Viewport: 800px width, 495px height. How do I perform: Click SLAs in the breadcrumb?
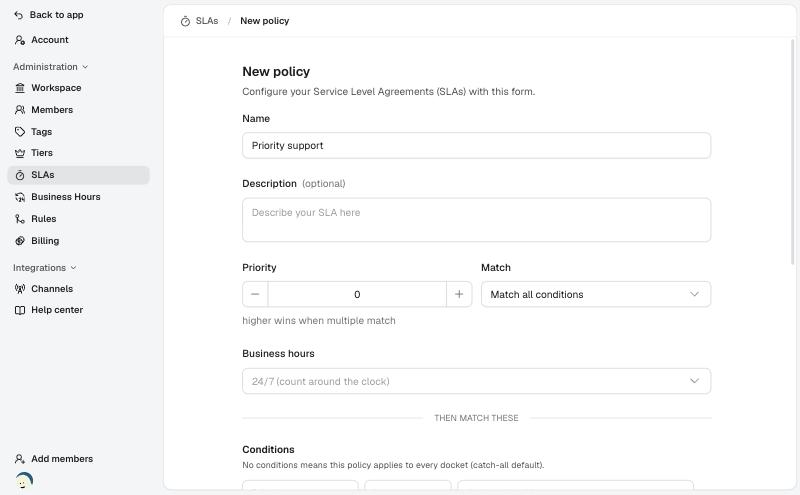pos(207,21)
